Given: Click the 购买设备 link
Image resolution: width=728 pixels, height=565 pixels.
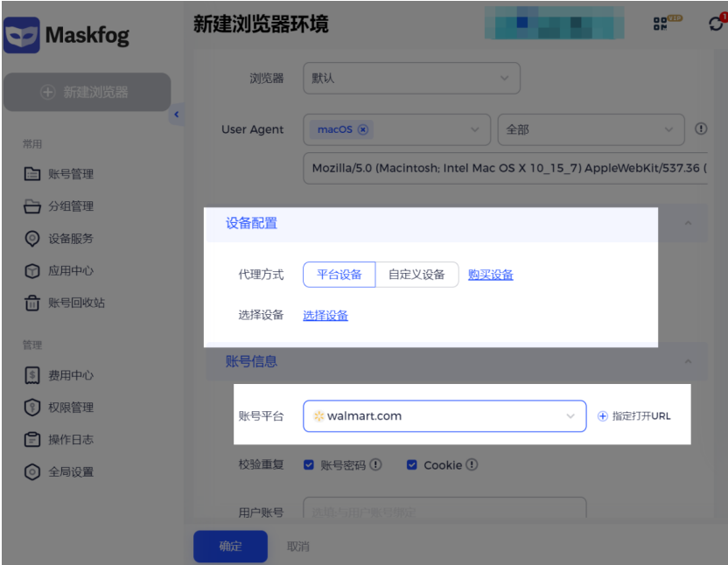Looking at the screenshot, I should tap(490, 275).
